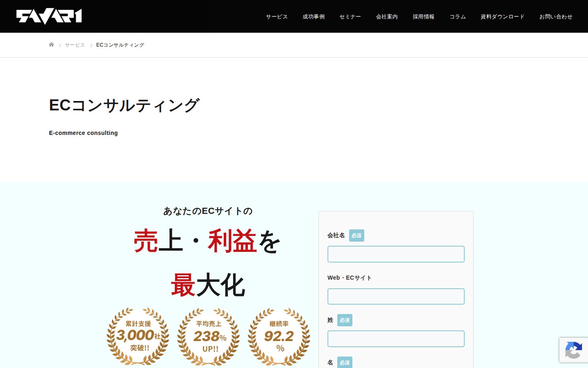
Task: Open the お問い合わせ contact link
Action: tap(556, 17)
